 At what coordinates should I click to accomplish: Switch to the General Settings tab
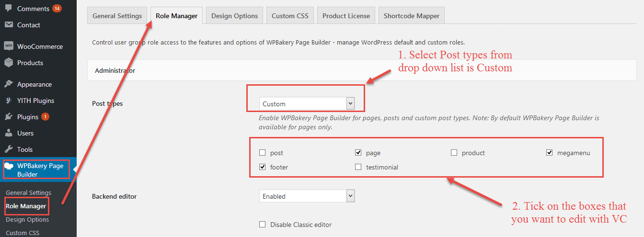click(117, 16)
